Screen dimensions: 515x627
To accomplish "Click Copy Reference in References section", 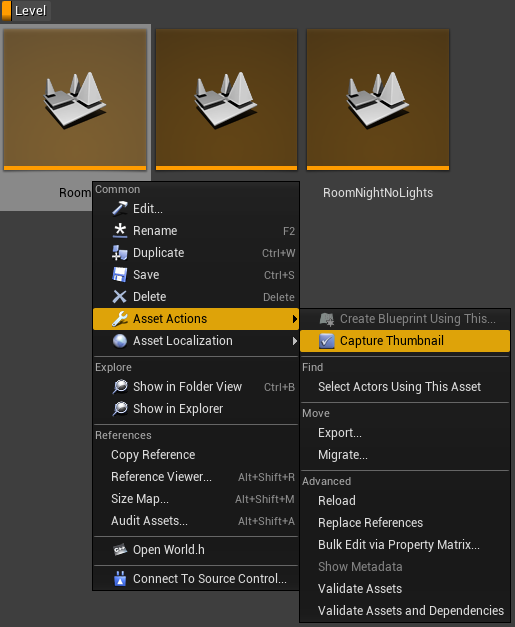I will (x=153, y=455).
